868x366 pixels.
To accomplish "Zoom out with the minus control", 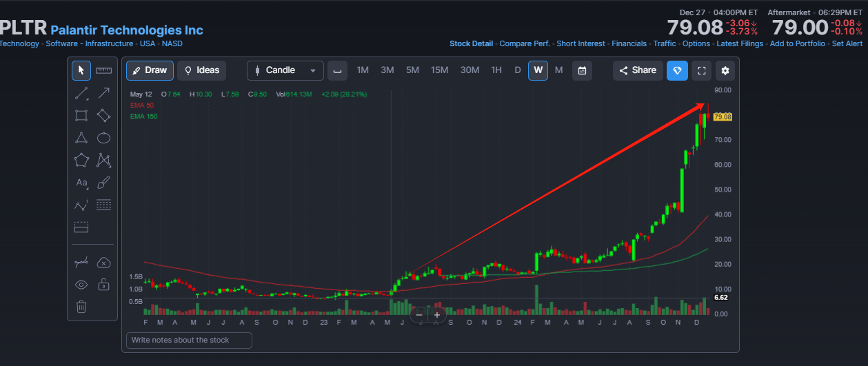I will [x=419, y=315].
